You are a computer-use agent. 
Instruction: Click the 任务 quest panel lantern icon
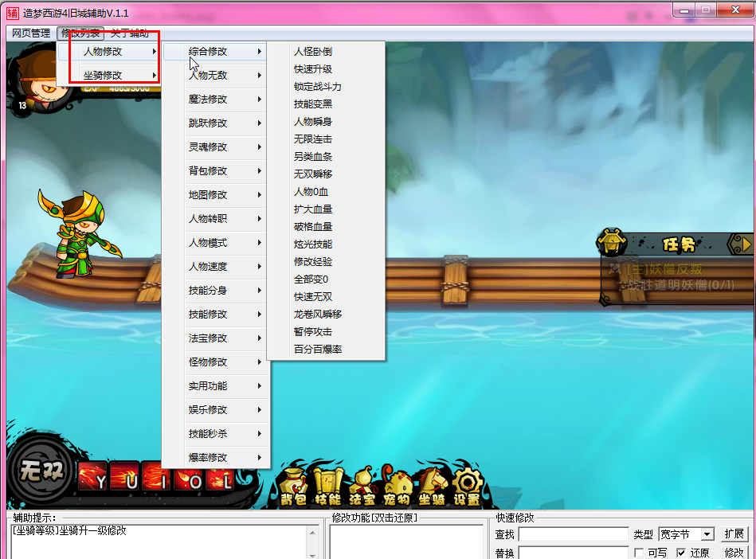click(x=611, y=242)
